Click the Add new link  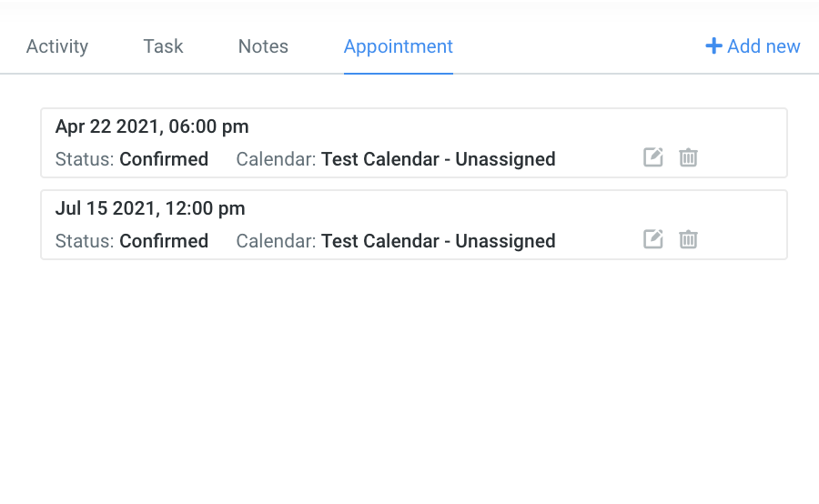click(x=763, y=46)
